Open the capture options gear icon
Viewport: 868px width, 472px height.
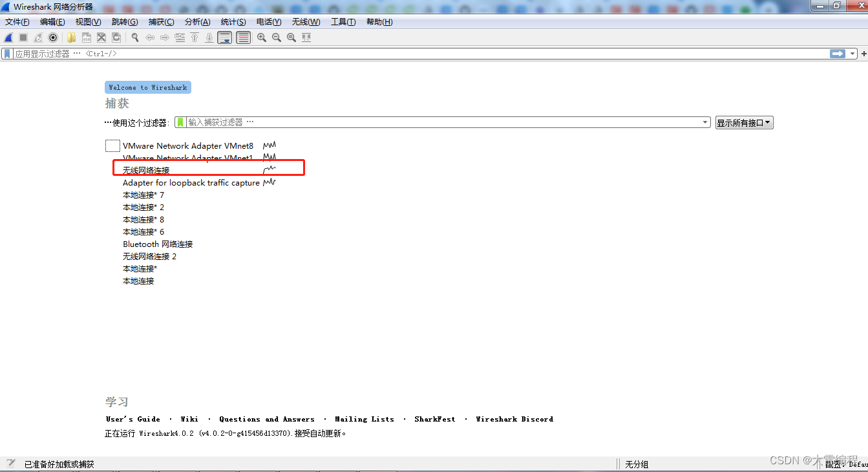[x=53, y=38]
